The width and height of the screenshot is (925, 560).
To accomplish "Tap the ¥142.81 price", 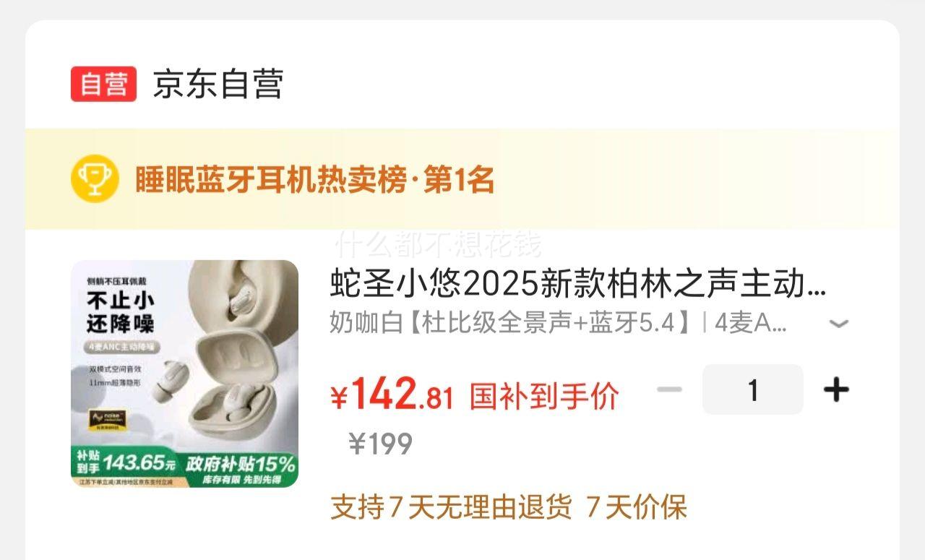I will click(392, 394).
